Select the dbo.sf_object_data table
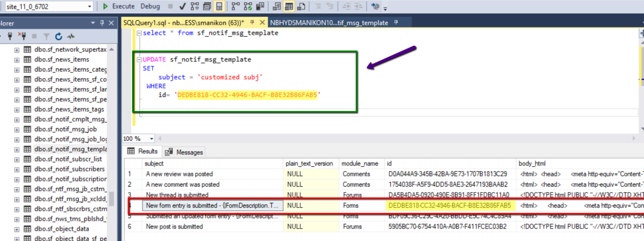This screenshot has height=241, width=644. [62, 229]
